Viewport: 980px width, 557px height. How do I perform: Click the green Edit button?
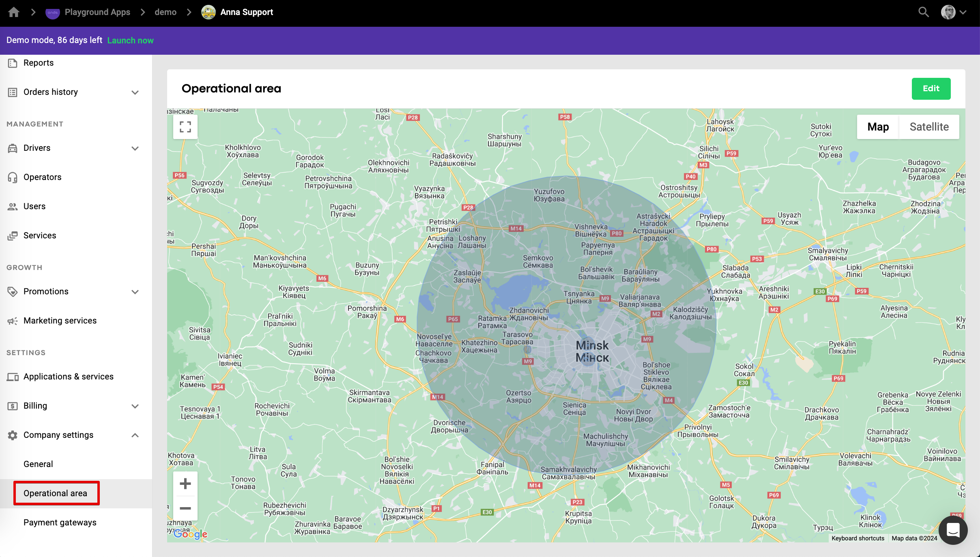[931, 88]
